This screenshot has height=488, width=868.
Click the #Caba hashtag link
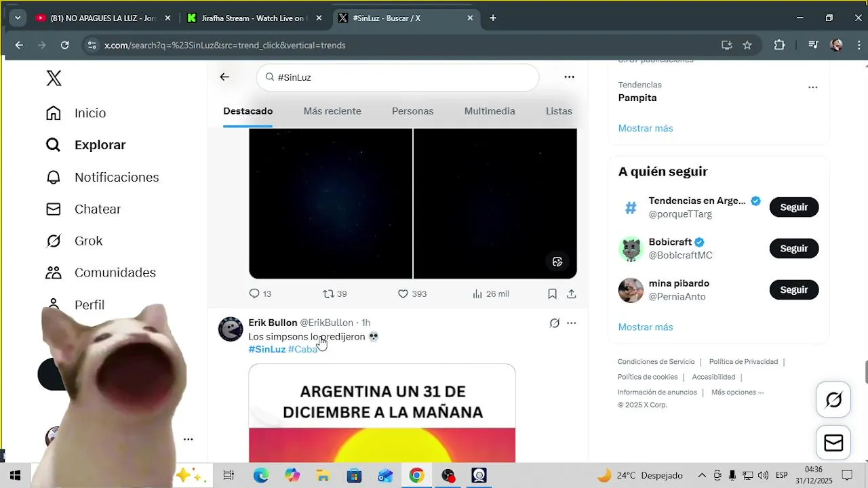click(302, 349)
